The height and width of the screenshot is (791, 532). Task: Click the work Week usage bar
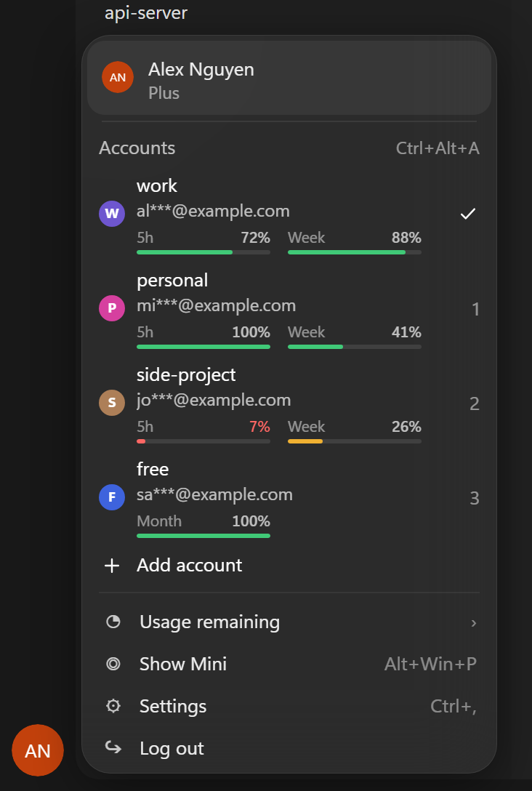click(x=355, y=252)
